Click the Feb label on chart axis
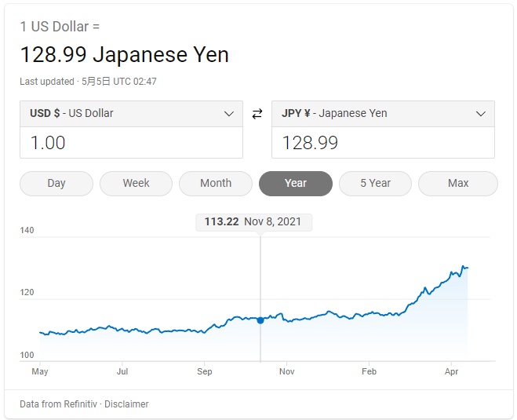This screenshot has width=517, height=420. click(370, 371)
